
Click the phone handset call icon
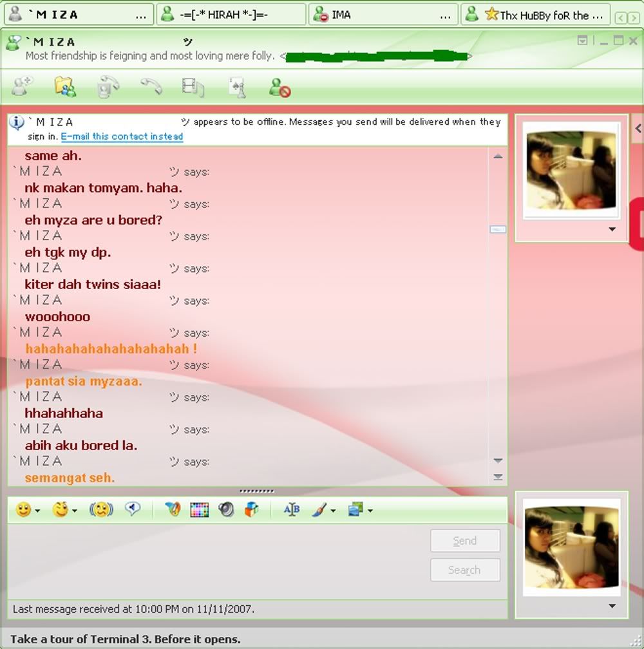coord(151,86)
